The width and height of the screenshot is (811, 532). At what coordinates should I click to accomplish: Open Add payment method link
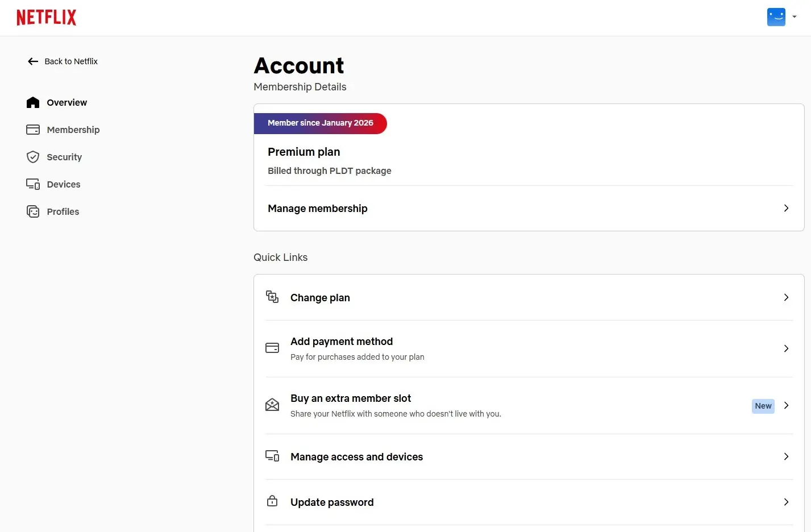(529, 348)
